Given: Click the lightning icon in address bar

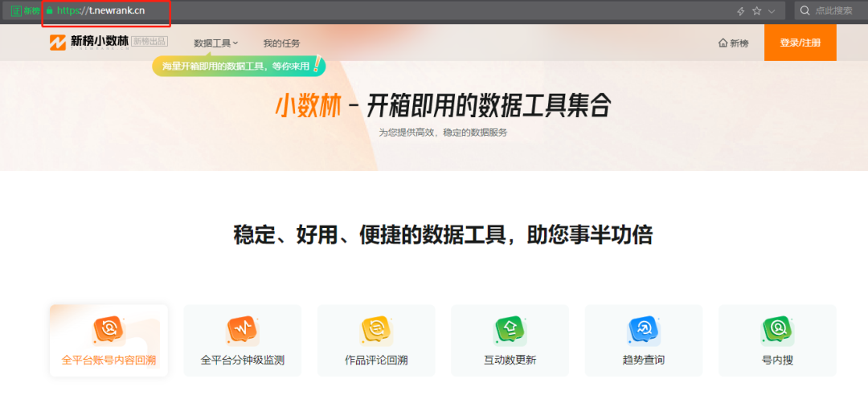Looking at the screenshot, I should 741,11.
